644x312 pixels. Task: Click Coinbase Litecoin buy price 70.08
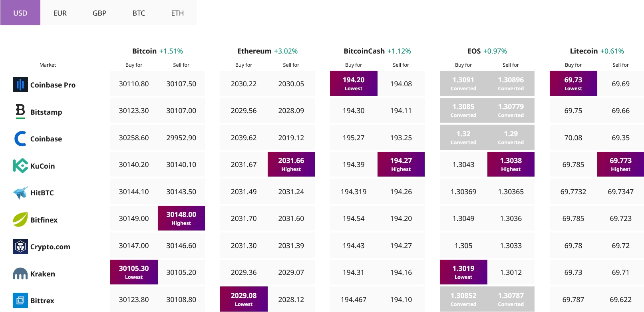click(573, 138)
